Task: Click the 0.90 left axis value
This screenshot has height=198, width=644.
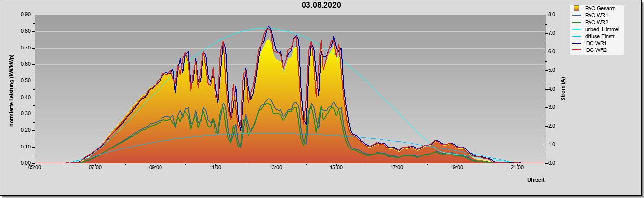Action: click(x=26, y=15)
